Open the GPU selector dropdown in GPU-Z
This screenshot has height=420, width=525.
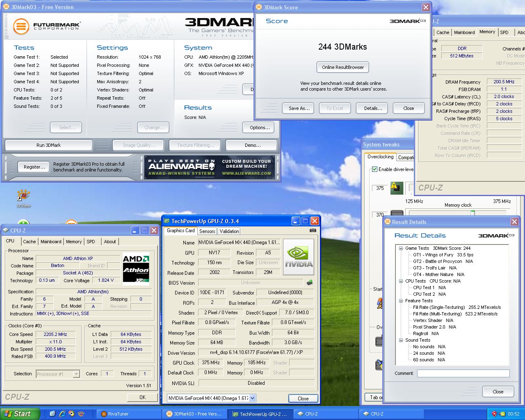click(x=252, y=398)
